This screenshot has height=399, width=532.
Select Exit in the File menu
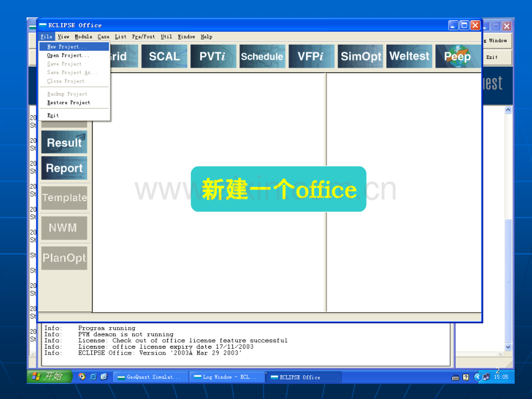[74, 115]
